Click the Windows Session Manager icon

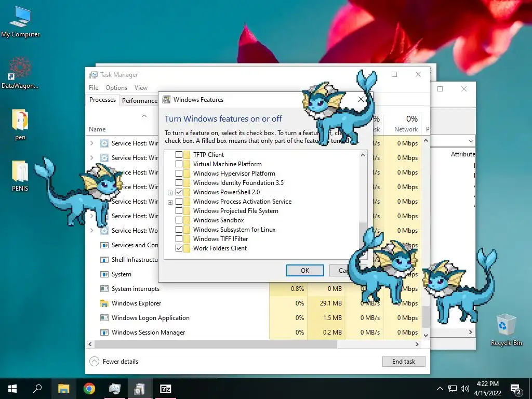click(104, 332)
